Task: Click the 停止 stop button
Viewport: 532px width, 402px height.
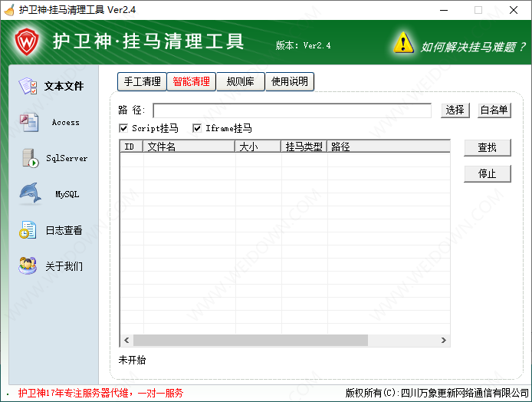Action: click(x=488, y=174)
